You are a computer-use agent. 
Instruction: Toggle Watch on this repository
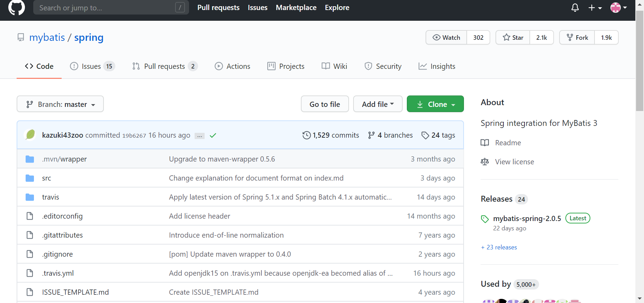446,38
